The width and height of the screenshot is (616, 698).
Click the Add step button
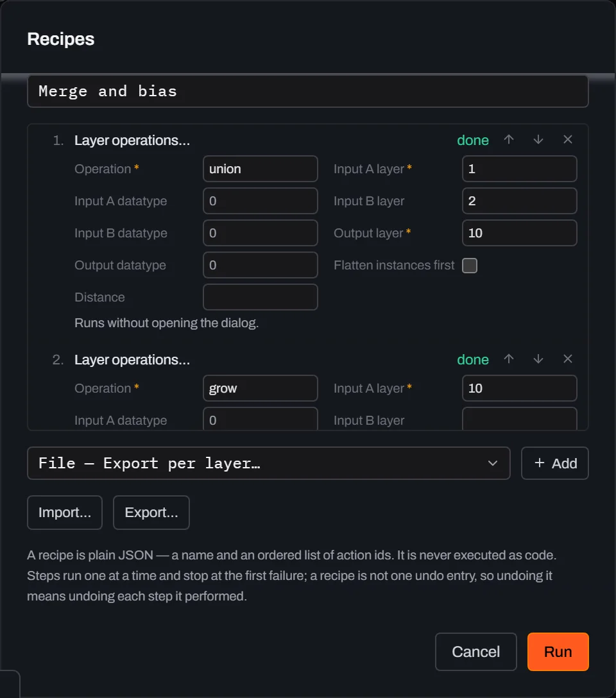[555, 463]
